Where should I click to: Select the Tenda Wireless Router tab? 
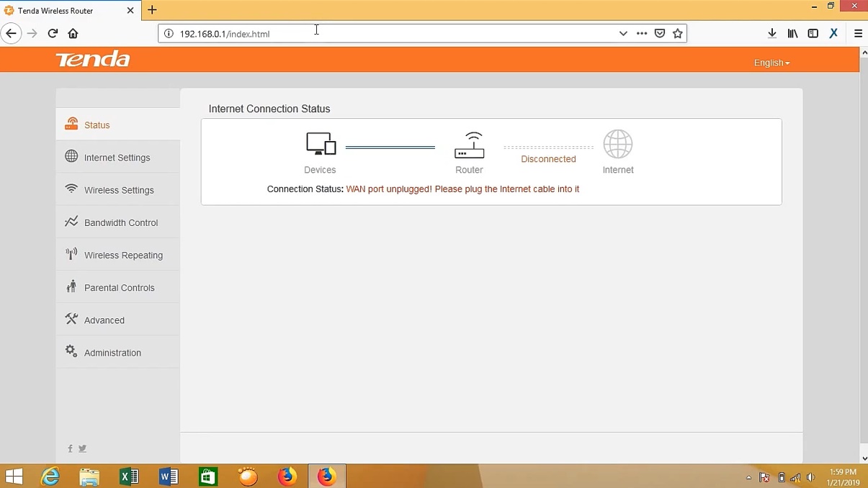click(x=70, y=11)
